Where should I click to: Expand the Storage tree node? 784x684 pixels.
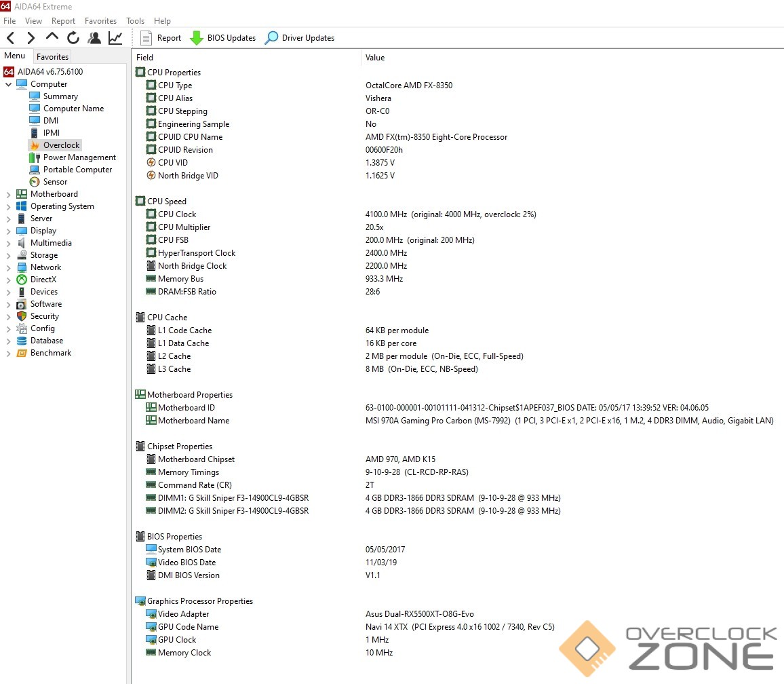8,255
